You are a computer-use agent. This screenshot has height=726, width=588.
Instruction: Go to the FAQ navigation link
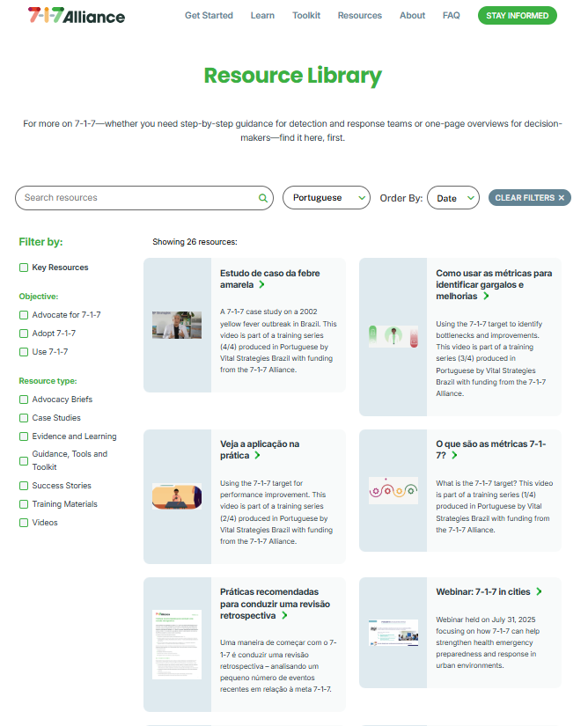tap(451, 16)
